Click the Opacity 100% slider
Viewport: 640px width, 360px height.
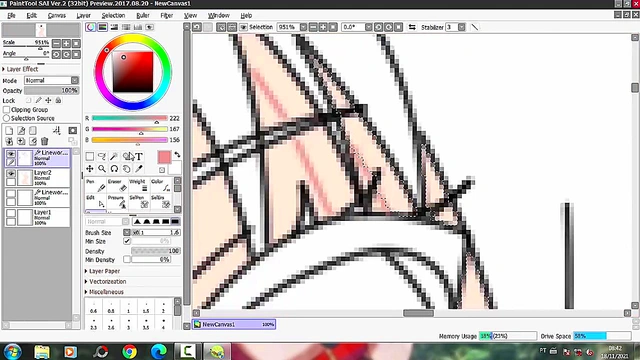(x=51, y=90)
